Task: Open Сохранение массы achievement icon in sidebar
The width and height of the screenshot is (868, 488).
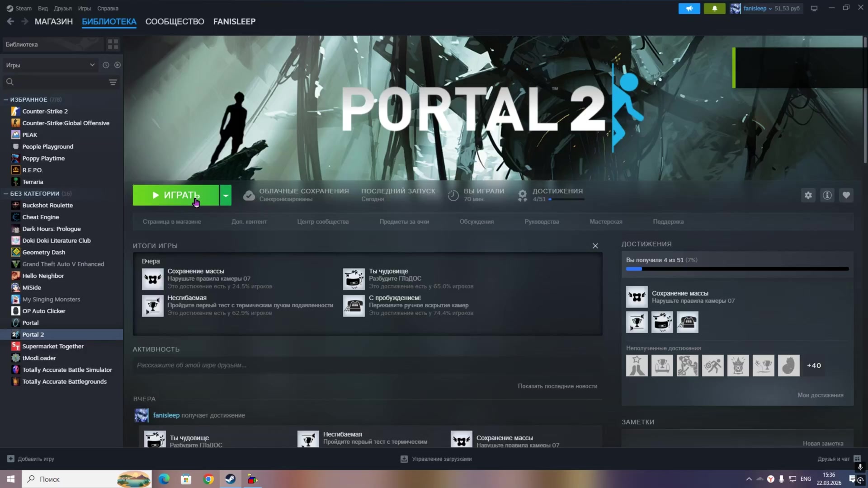Action: point(637,297)
